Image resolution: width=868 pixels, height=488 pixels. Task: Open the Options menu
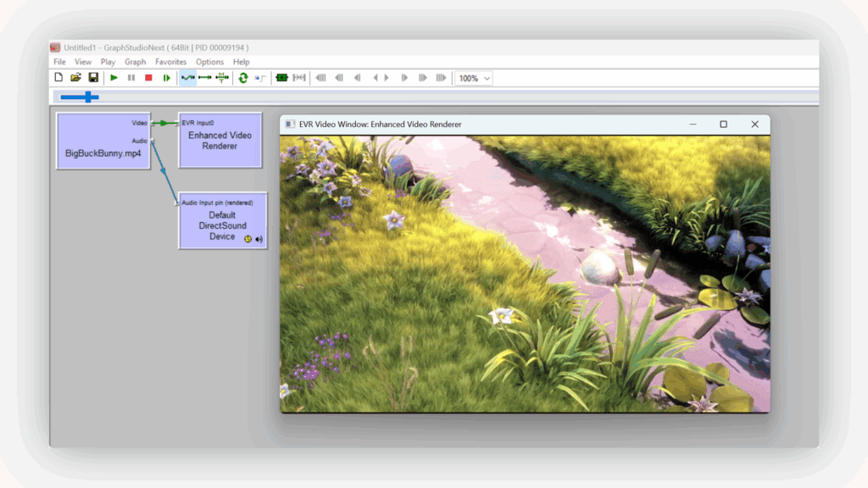click(x=209, y=61)
